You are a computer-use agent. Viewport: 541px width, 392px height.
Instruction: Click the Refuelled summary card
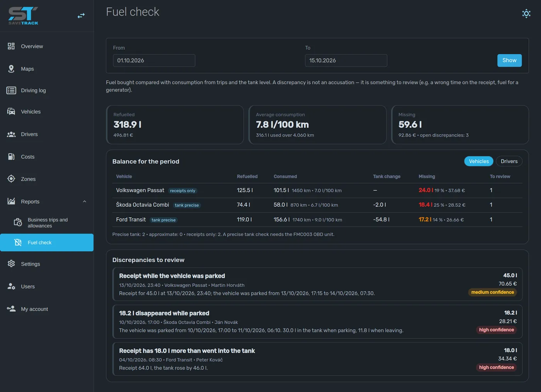coord(175,125)
